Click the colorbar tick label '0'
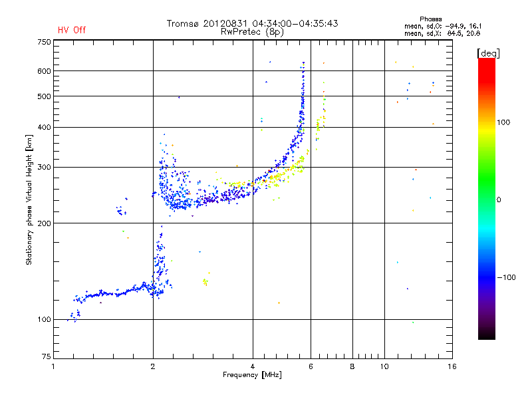 499,200
